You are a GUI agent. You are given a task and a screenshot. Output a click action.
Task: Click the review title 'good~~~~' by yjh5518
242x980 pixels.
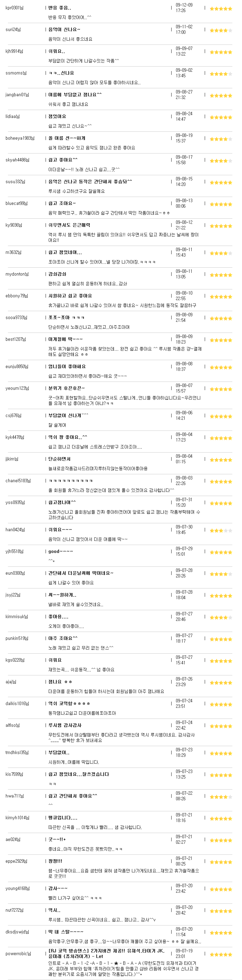point(61,552)
